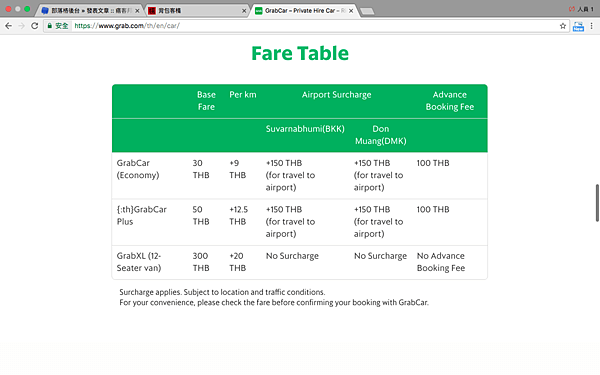Click the green secure padlock icon

click(49, 26)
